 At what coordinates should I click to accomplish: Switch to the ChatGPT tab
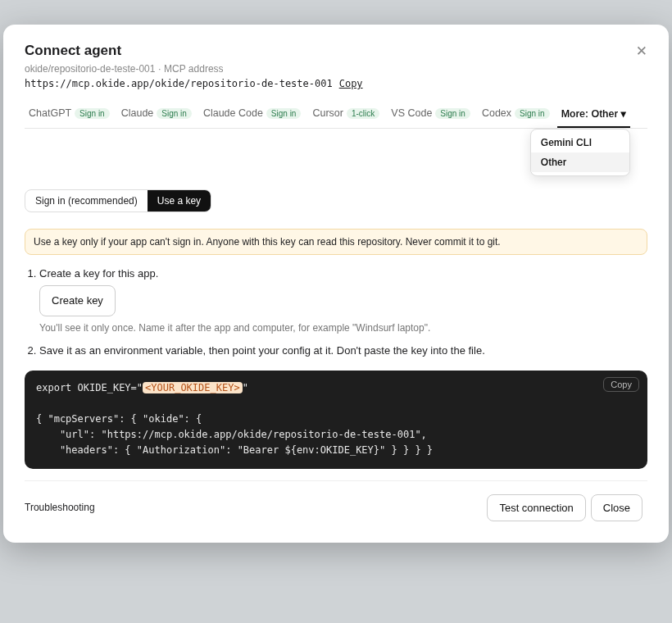coord(69,113)
